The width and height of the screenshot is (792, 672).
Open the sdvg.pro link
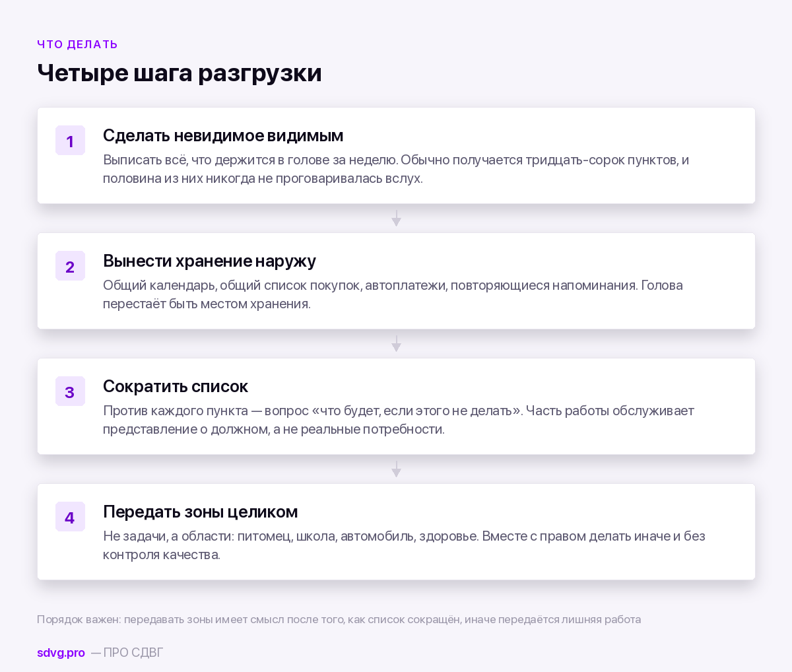[61, 653]
